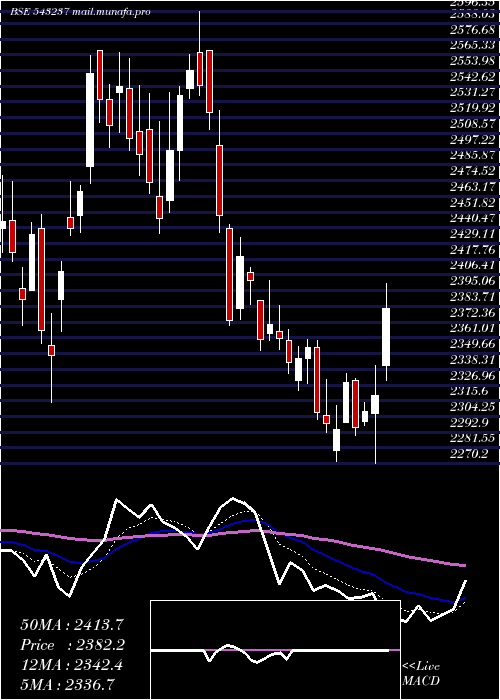Select the 2553.98 price level label
Image resolution: width=500 pixels, height=700 pixels.
[x=472, y=61]
